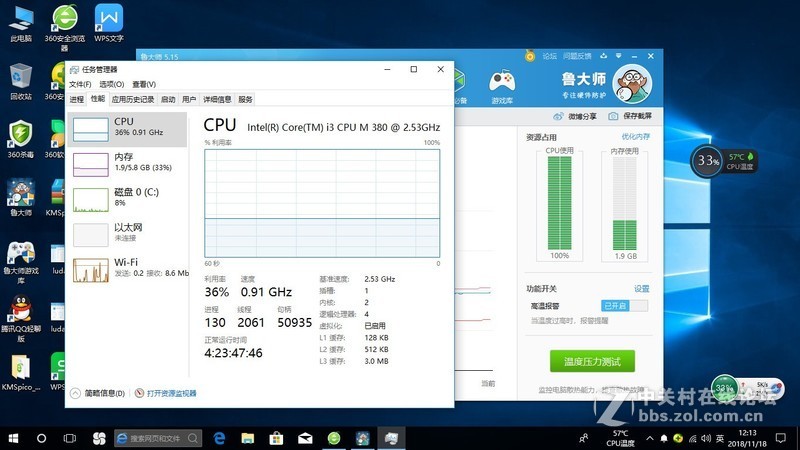Switch to the 详细信息 tab

point(217,99)
